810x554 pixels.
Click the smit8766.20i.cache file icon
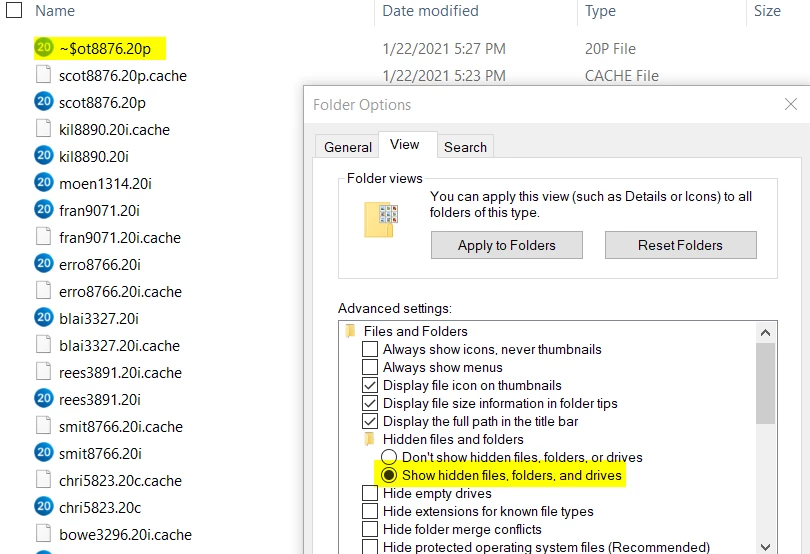(43, 426)
